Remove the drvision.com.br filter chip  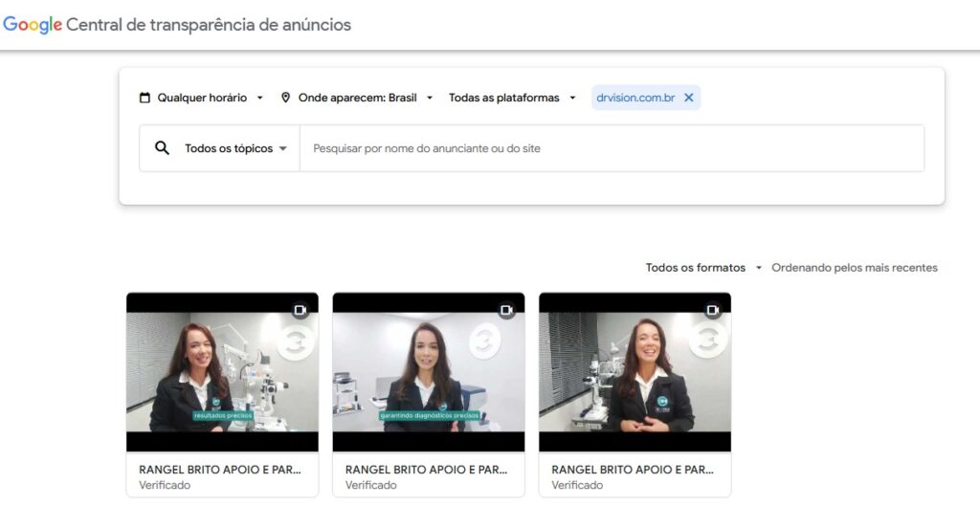click(689, 98)
